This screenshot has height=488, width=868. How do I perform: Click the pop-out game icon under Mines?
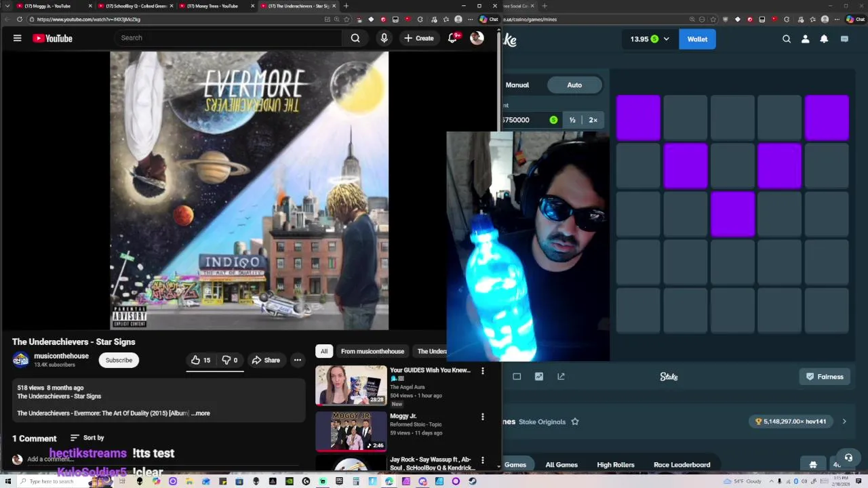561,377
